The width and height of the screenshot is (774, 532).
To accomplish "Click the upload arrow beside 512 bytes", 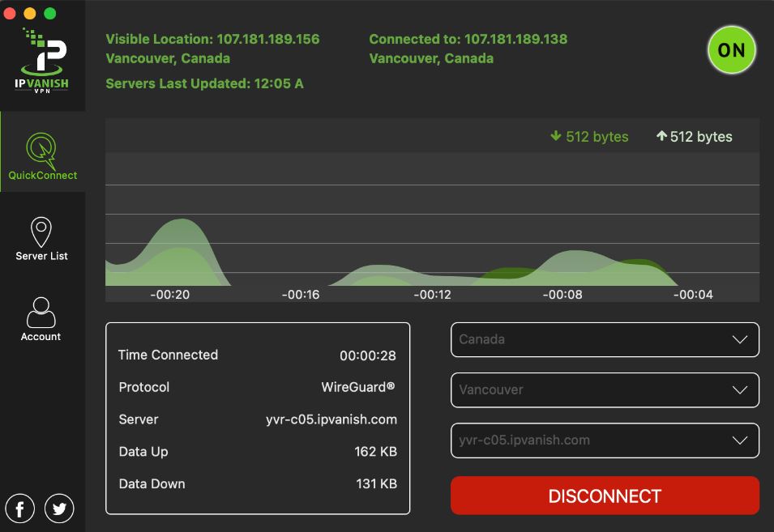I will click(661, 136).
